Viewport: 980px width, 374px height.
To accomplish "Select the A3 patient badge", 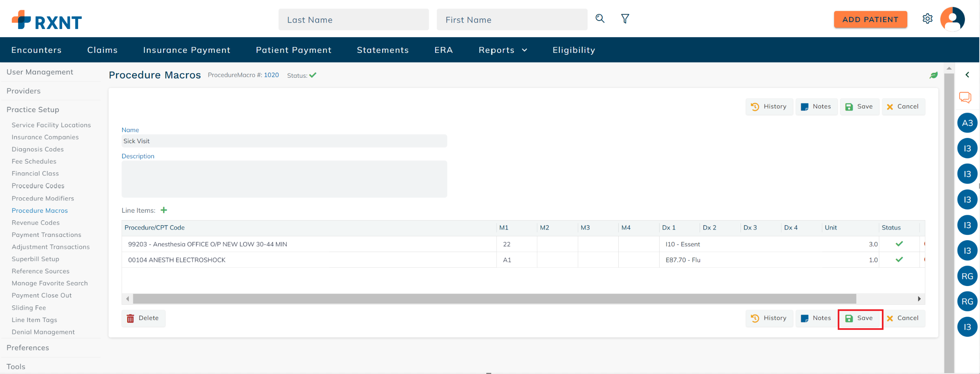I will click(967, 123).
